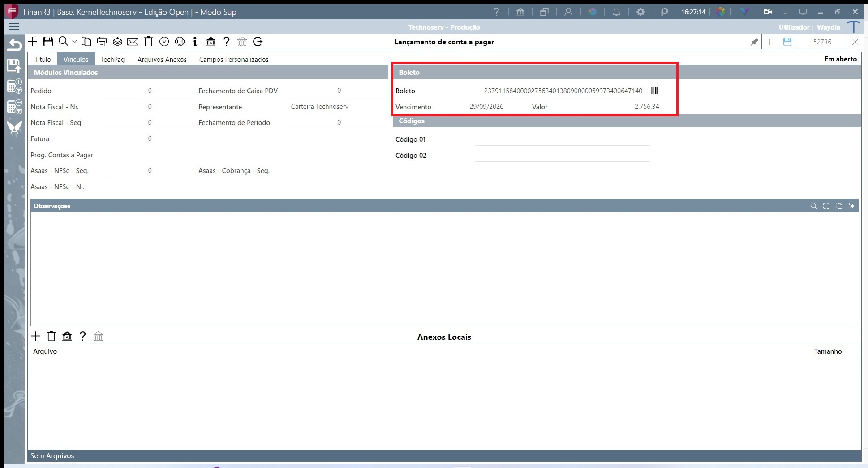Expand the Observações field to fullscreen
This screenshot has height=468, width=868.
click(826, 206)
